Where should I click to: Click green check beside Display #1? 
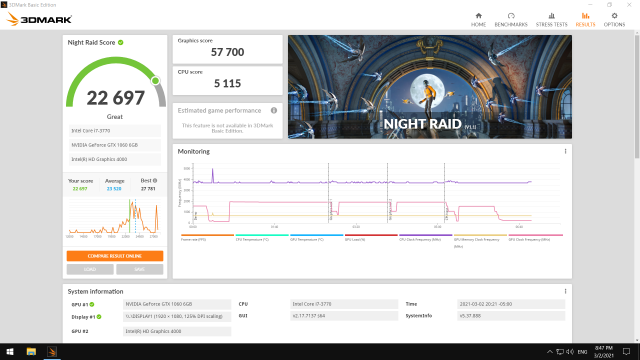point(99,317)
